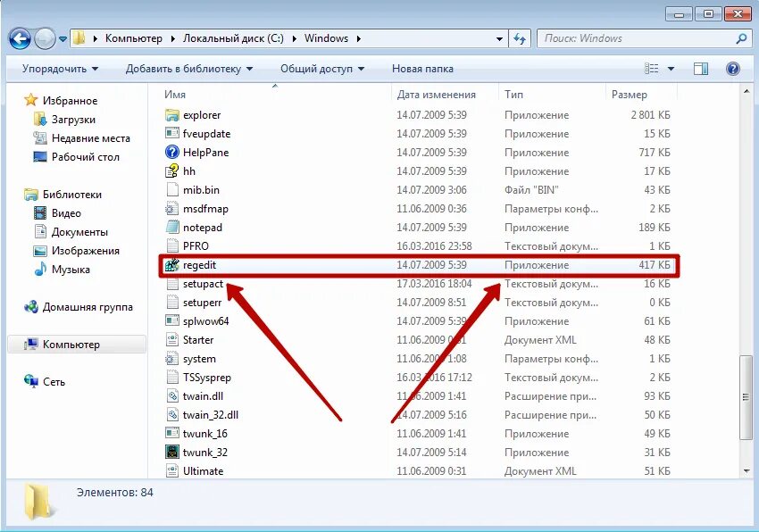Open the Добавить в библиотеку menu
759x532 pixels.
[x=189, y=69]
